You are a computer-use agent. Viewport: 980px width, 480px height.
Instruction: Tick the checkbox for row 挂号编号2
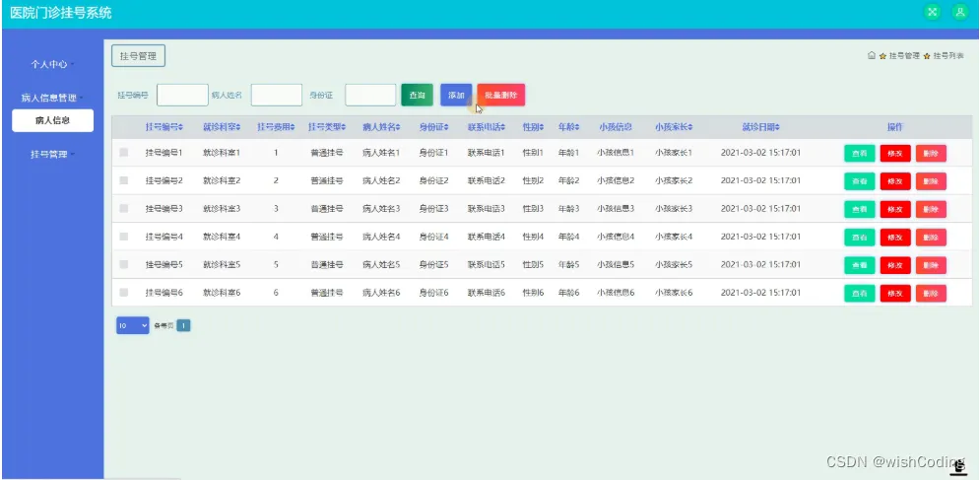click(124, 180)
